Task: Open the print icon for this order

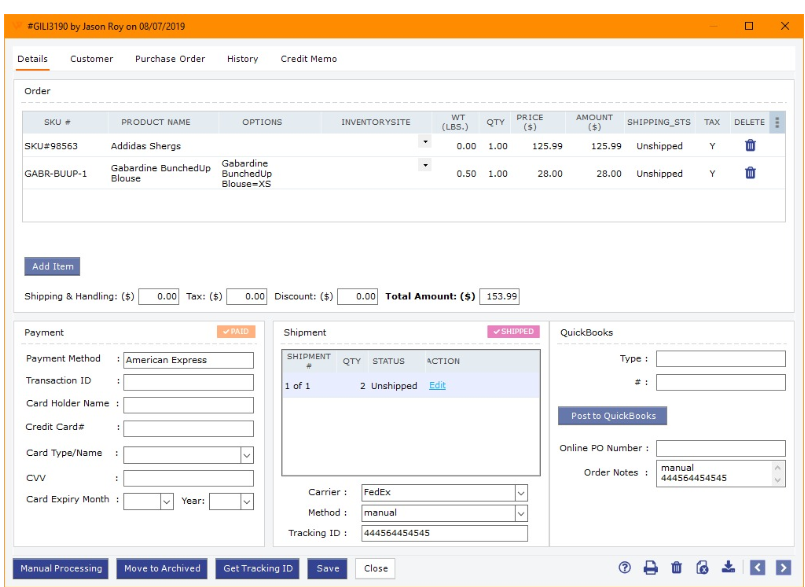Action: coord(650,567)
